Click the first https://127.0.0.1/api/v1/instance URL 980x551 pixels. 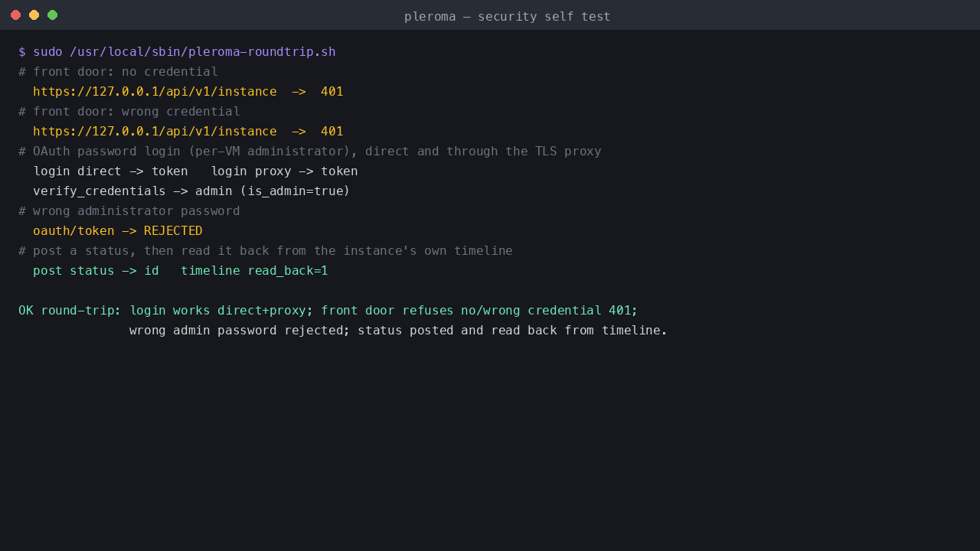pyautogui.click(x=155, y=92)
